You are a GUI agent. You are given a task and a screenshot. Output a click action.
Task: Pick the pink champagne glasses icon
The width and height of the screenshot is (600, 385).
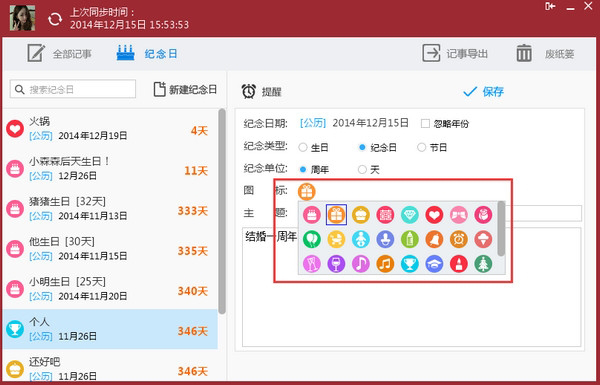click(x=312, y=264)
